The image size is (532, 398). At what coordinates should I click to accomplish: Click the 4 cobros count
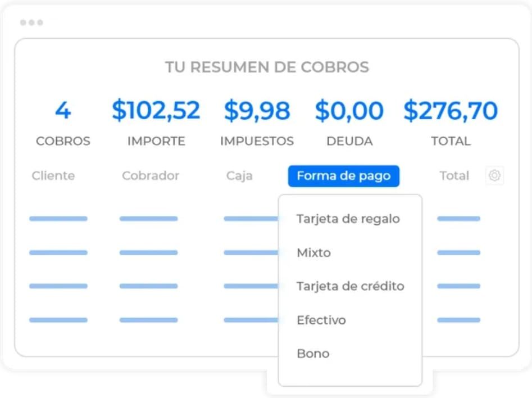click(x=63, y=110)
